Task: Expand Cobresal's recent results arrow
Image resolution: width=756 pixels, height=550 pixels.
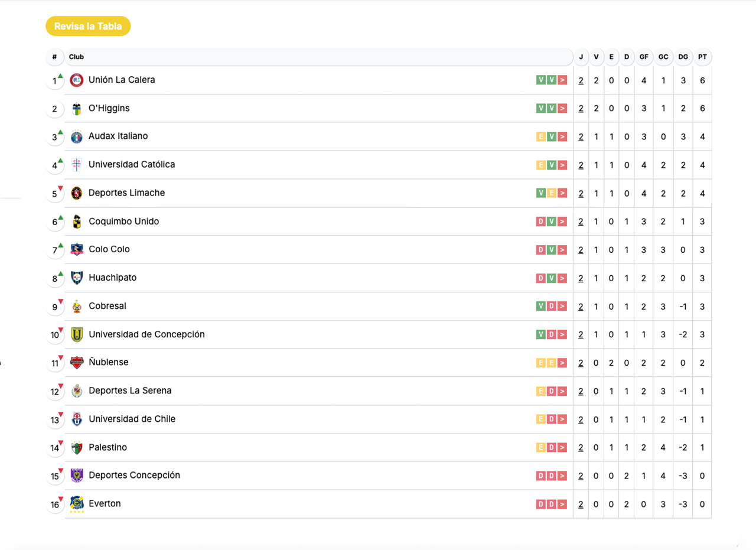Action: click(x=562, y=306)
